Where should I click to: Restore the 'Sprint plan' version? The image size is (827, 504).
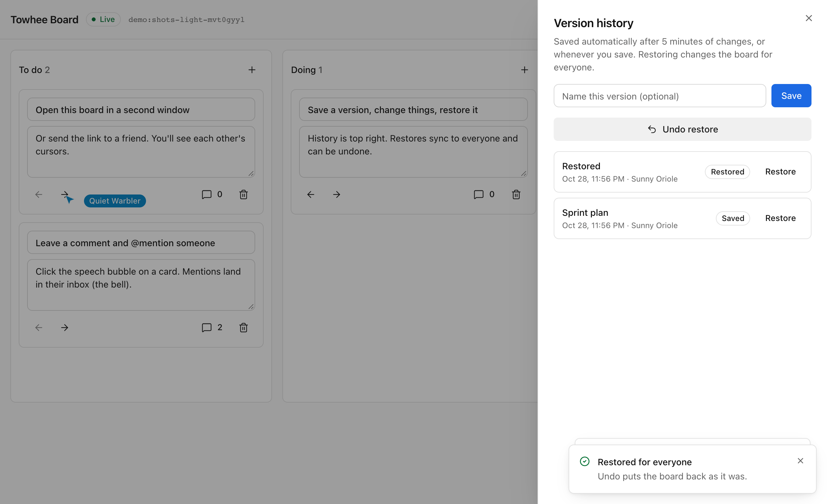[780, 218]
